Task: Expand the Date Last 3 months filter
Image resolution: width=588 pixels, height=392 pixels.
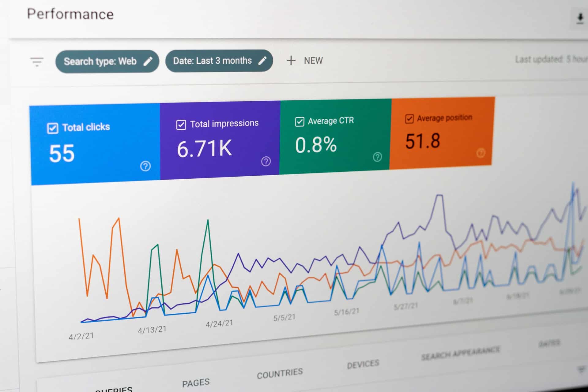Action: [218, 60]
